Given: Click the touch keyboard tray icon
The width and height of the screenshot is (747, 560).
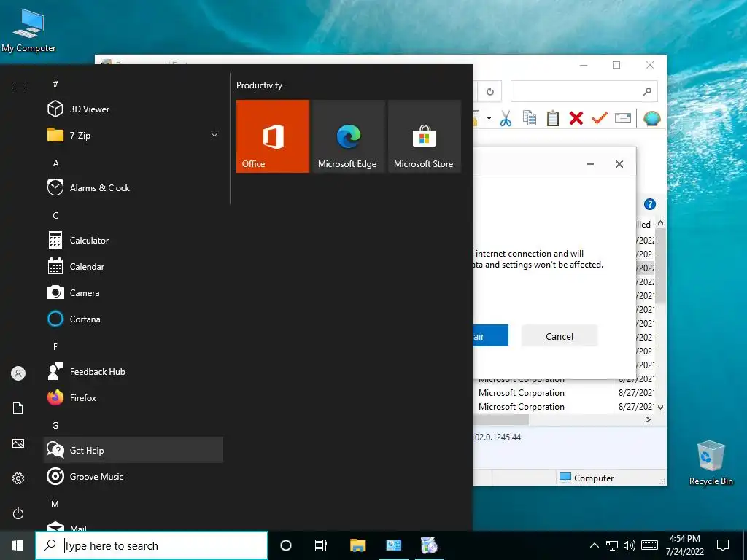Looking at the screenshot, I should 649,545.
